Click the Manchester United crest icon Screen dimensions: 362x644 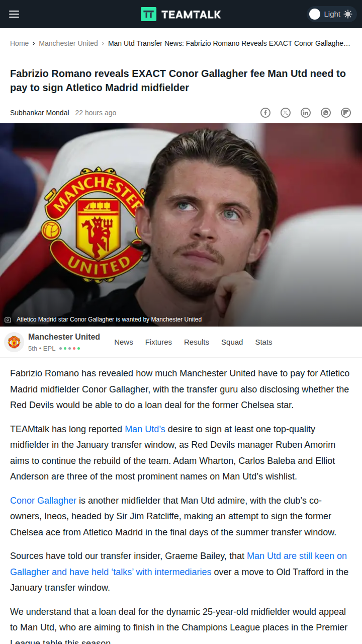(x=14, y=342)
